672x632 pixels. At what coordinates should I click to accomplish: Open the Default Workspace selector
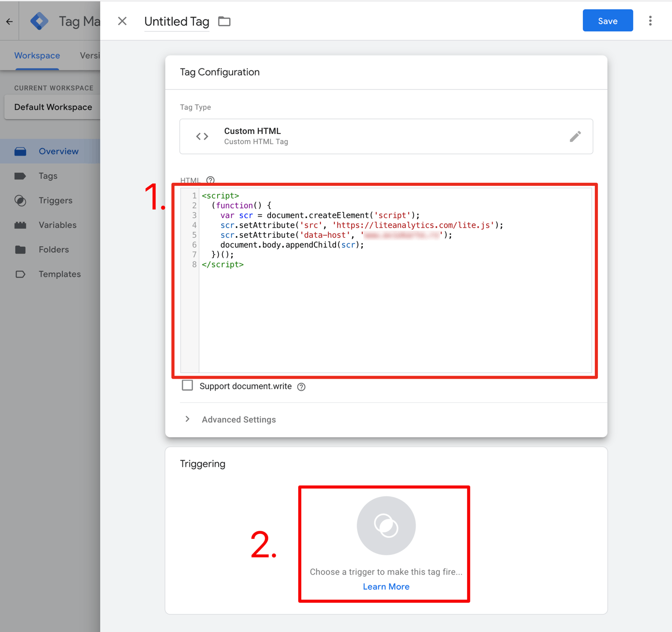point(52,107)
